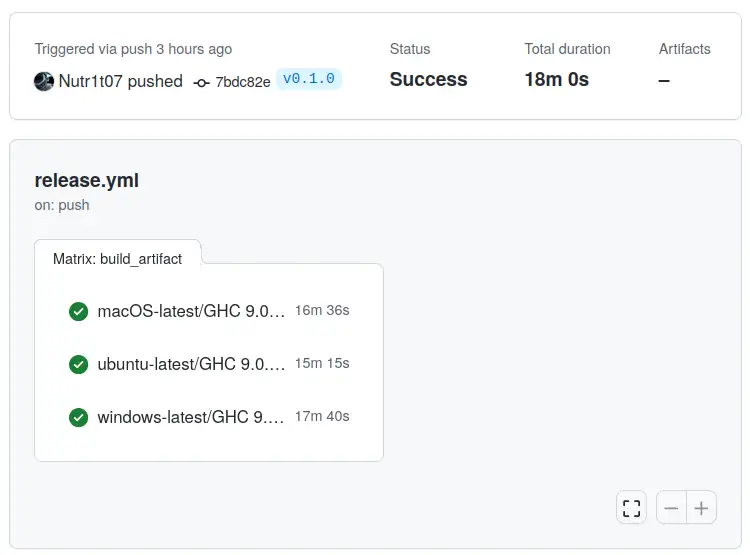Click the windows job 17m 40s duration
The image size is (750, 555).
pyautogui.click(x=322, y=417)
